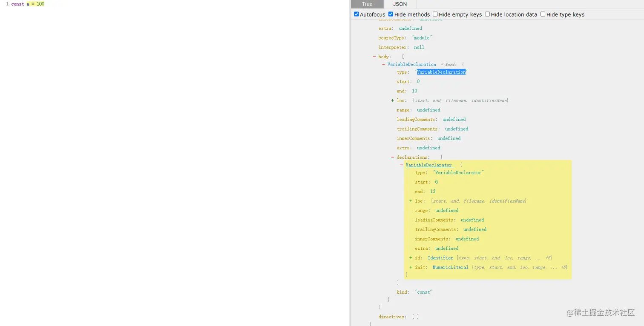Viewport: 644px width, 326px height.
Task: Click the value 100 in the code editor
Action: coord(40,4)
